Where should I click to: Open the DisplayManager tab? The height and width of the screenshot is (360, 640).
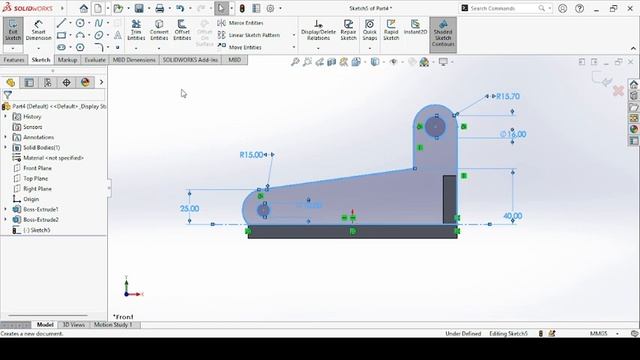coord(85,83)
